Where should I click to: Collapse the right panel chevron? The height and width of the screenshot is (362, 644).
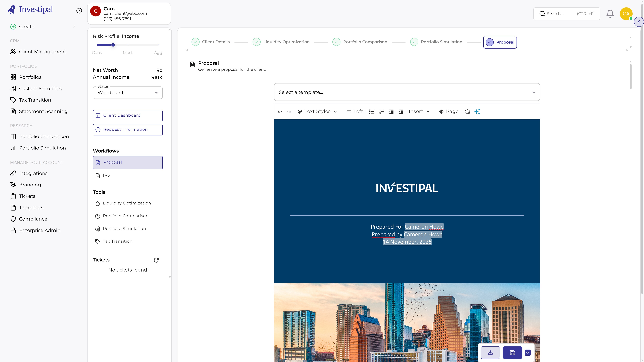[639, 22]
